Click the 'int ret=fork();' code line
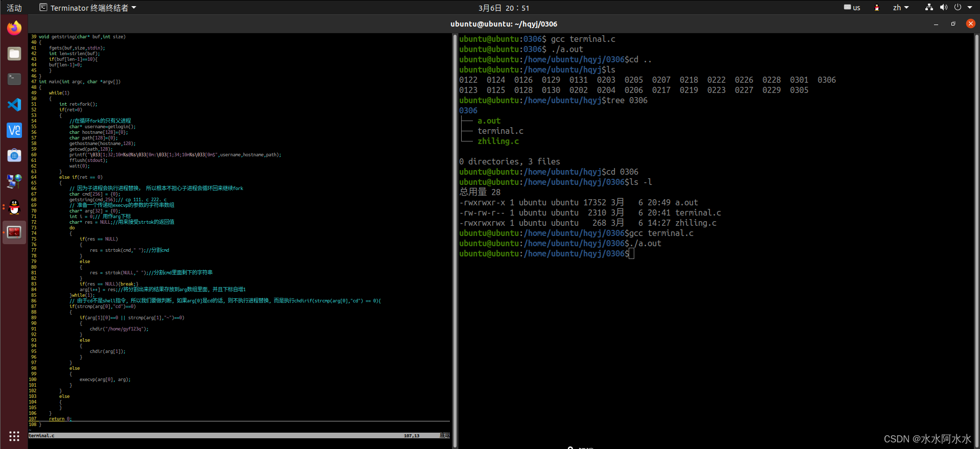This screenshot has width=980, height=449. [78, 104]
